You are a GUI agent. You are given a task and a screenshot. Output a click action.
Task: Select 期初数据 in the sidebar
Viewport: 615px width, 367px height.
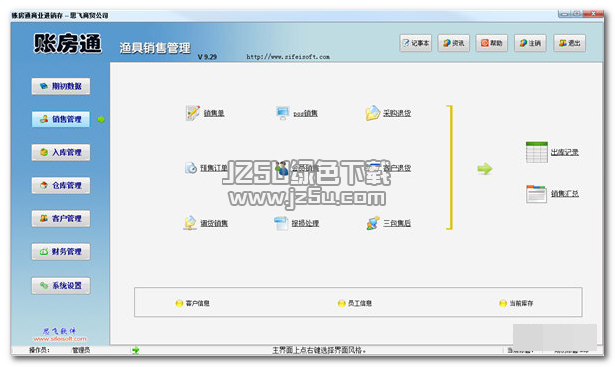tap(61, 86)
